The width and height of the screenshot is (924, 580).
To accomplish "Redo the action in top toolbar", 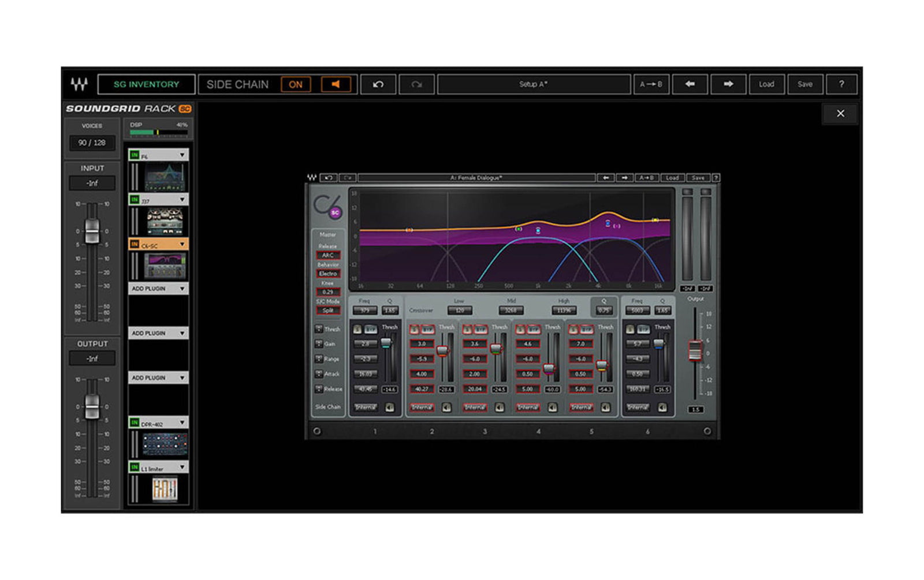I will point(416,84).
